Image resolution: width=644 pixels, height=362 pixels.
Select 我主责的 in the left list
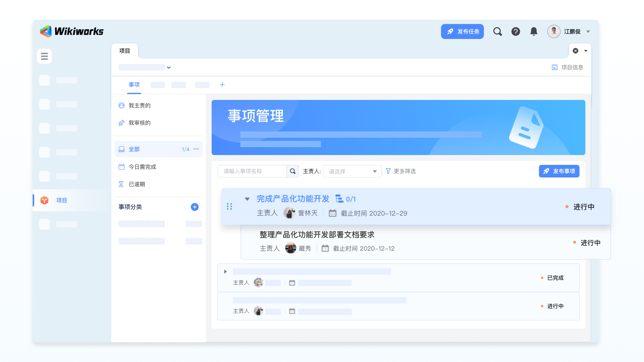click(x=139, y=105)
